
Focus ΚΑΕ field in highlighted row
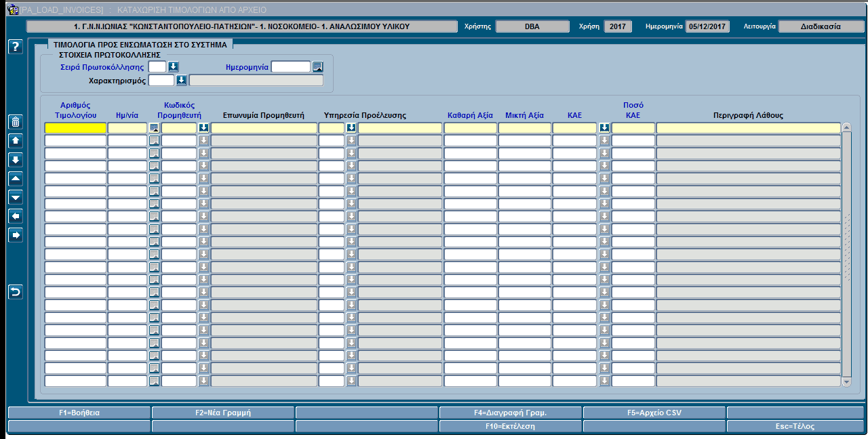pos(575,127)
